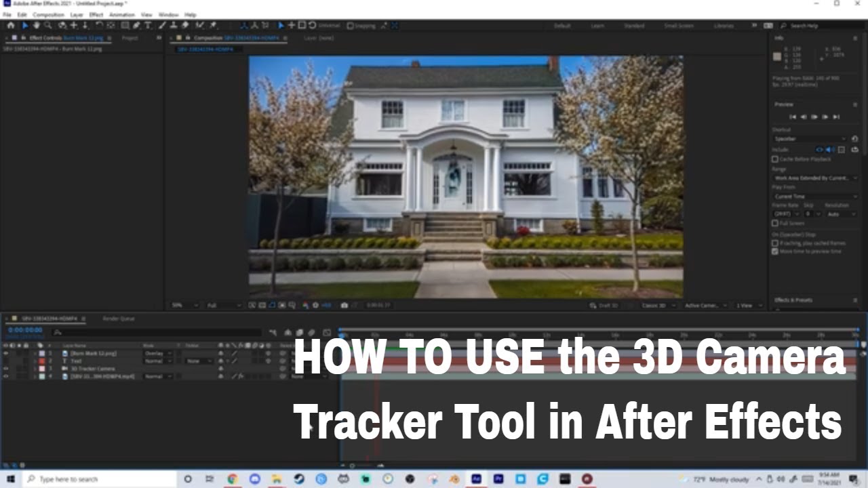The width and height of the screenshot is (868, 488).
Task: Select the Rotation tool
Action: [100, 26]
